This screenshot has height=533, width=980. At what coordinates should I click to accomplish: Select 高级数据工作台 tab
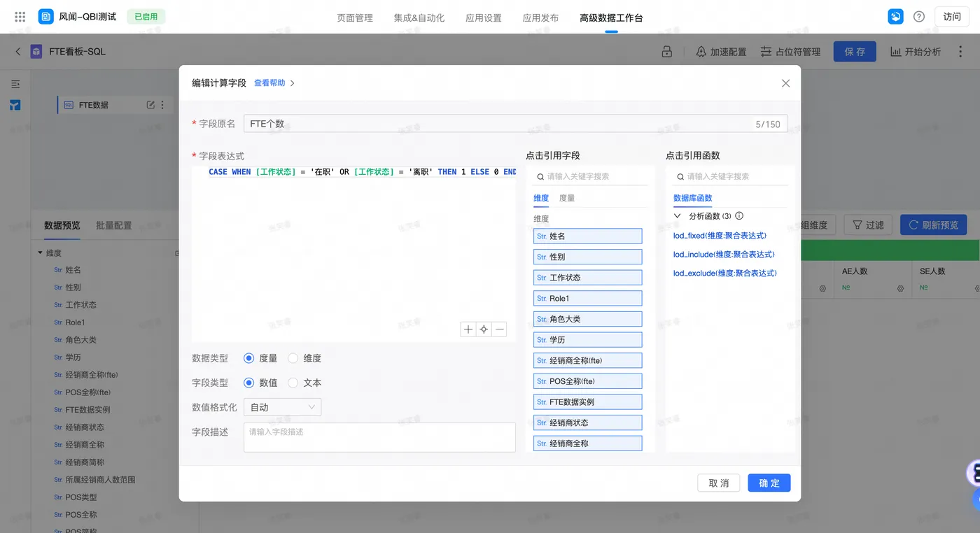[x=611, y=17]
